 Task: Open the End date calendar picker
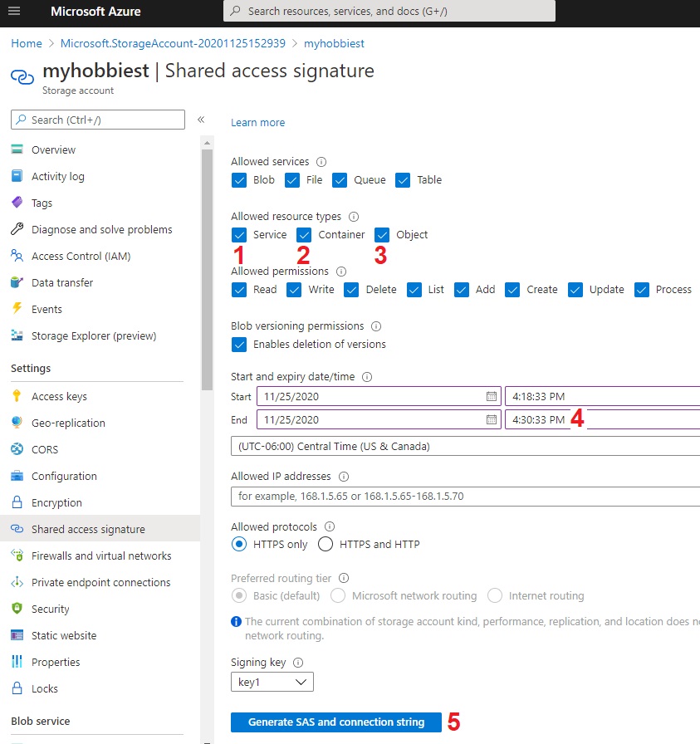tap(492, 419)
